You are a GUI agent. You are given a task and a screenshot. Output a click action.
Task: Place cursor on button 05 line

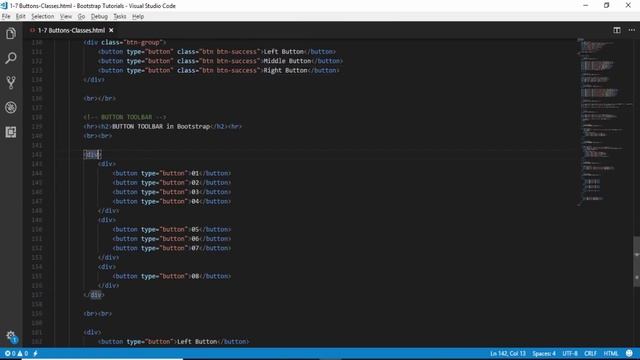(x=172, y=229)
